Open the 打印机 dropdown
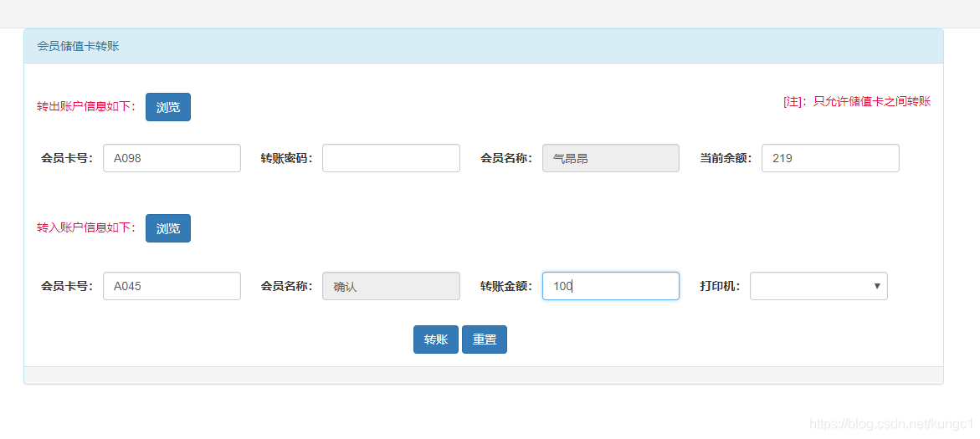The height and width of the screenshot is (439, 980). click(x=818, y=286)
